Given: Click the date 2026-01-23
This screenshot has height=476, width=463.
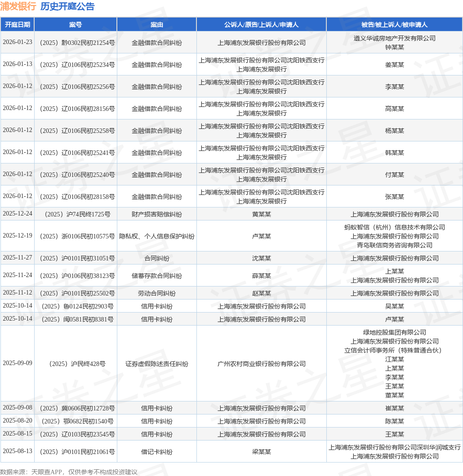Looking at the screenshot, I should pyautogui.click(x=18, y=42).
